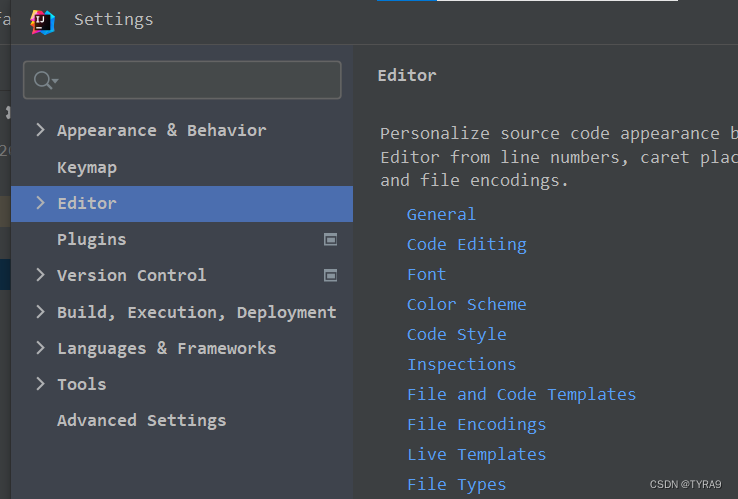Click the Version Control project-level settings icon

pos(330,276)
